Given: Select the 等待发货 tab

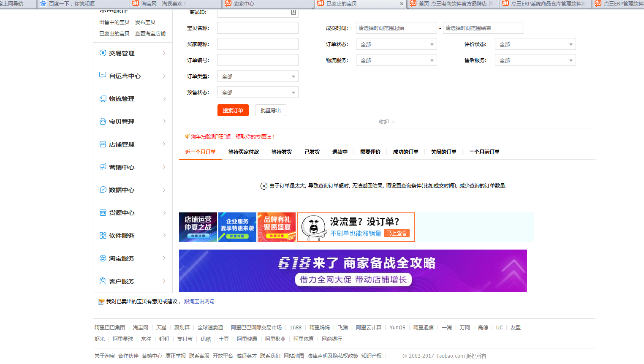Looking at the screenshot, I should (282, 152).
